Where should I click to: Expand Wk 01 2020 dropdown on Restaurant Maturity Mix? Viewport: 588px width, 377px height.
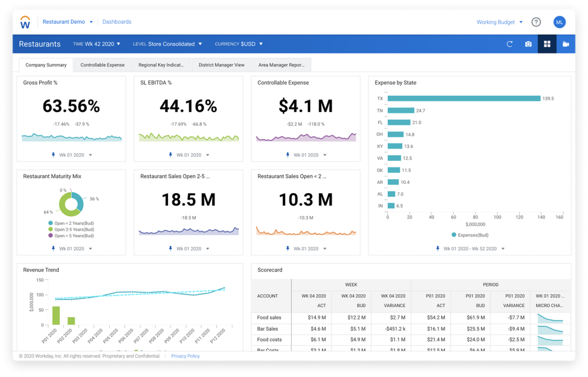pyautogui.click(x=75, y=248)
